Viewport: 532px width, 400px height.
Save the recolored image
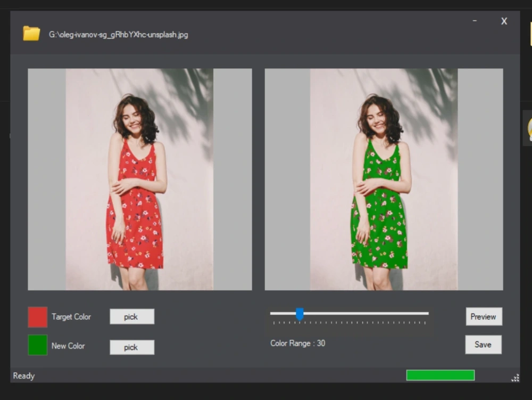click(483, 345)
